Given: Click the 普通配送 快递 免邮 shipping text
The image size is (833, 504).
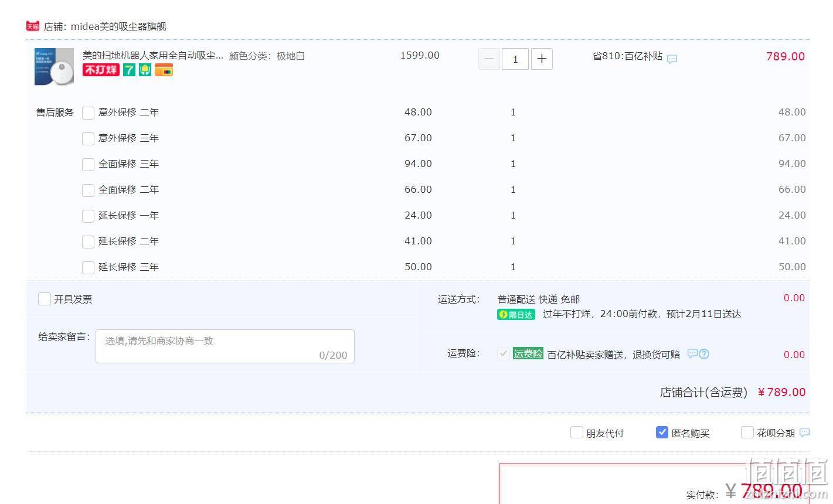Looking at the screenshot, I should coord(538,299).
